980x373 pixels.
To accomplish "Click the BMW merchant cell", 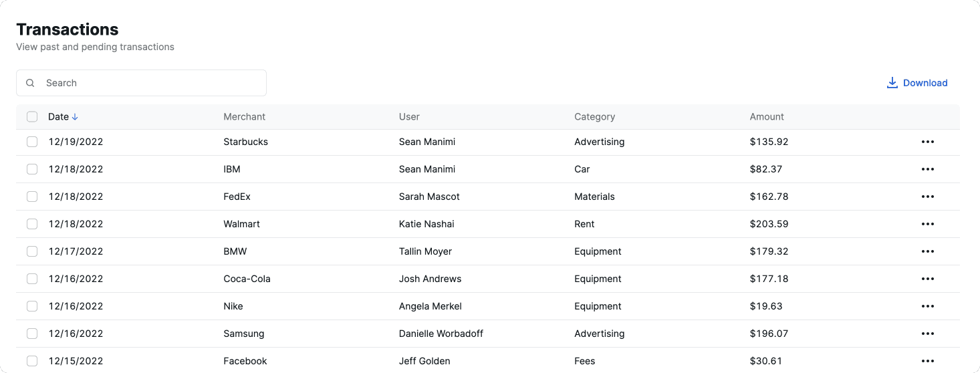I will click(x=235, y=251).
